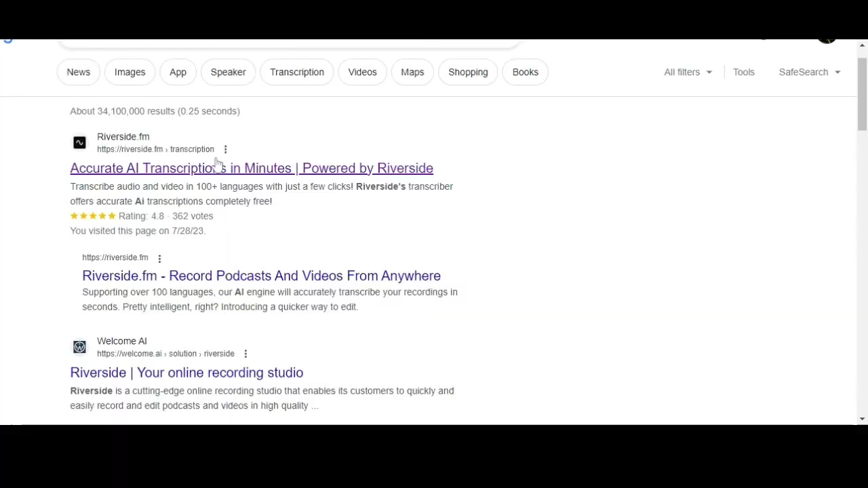
Task: Switch to Shopping results
Action: pos(468,72)
